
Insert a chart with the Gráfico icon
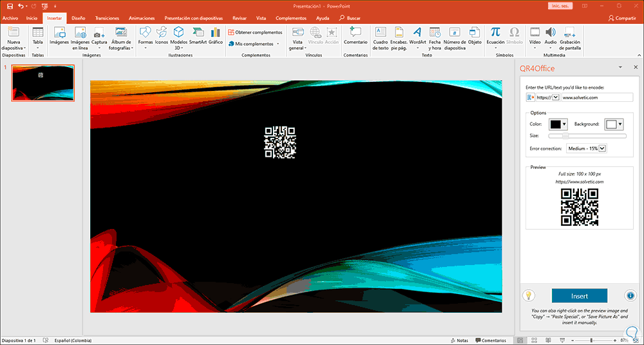(x=215, y=35)
